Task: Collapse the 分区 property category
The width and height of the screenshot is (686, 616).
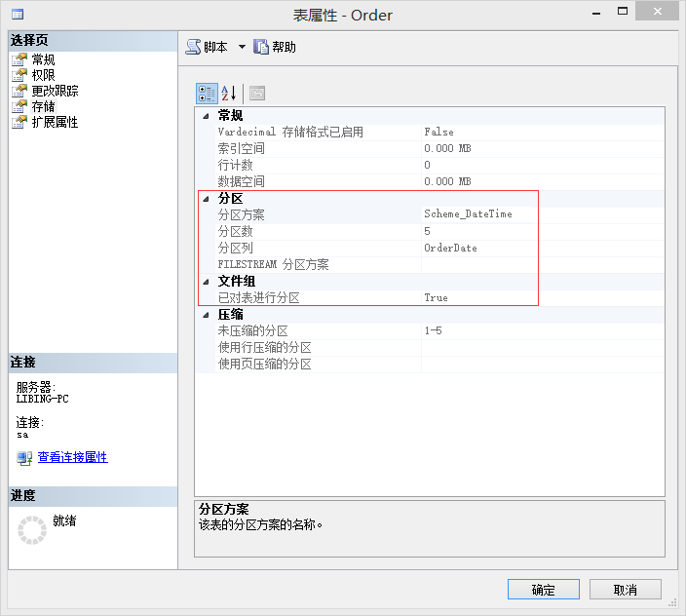Action: pos(206,199)
